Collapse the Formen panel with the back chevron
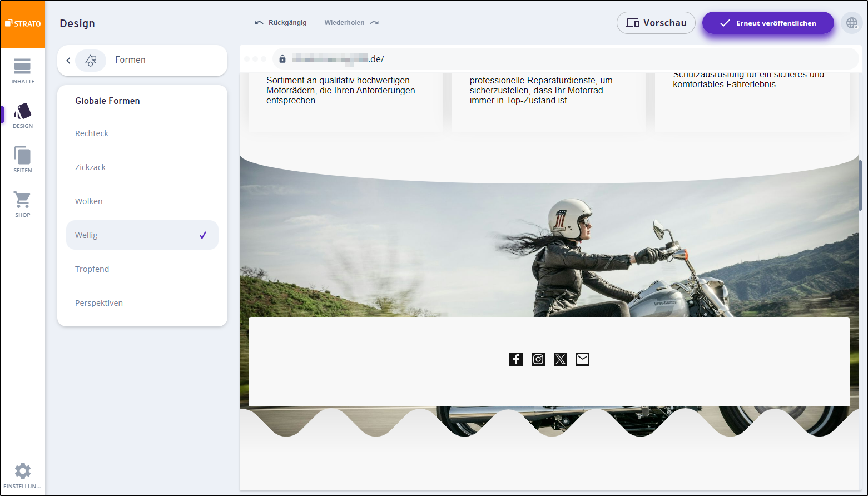The image size is (868, 496). 68,60
